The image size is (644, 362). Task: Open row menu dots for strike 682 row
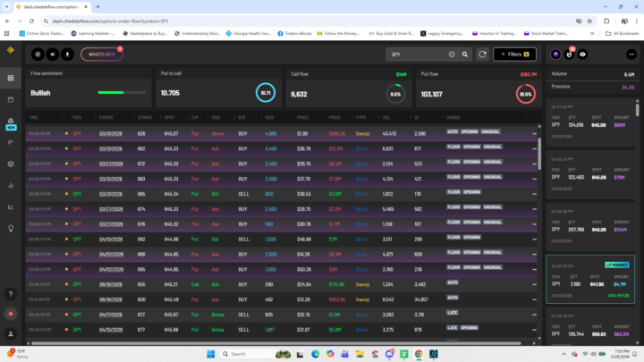[x=534, y=149]
